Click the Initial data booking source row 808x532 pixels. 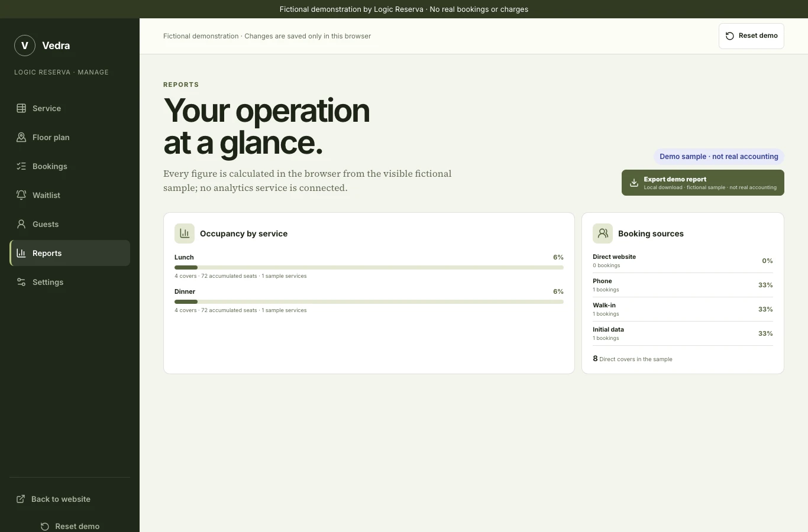point(683,333)
